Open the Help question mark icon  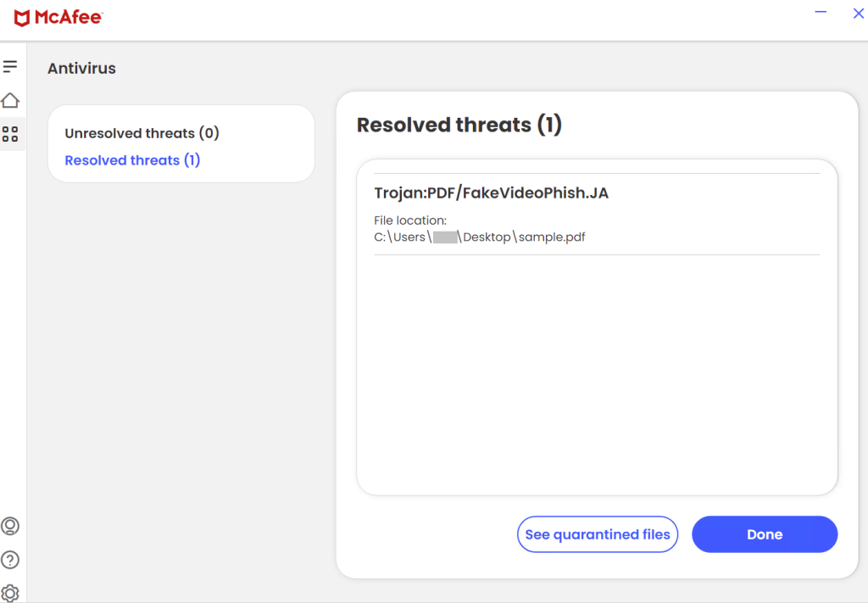pyautogui.click(x=11, y=560)
